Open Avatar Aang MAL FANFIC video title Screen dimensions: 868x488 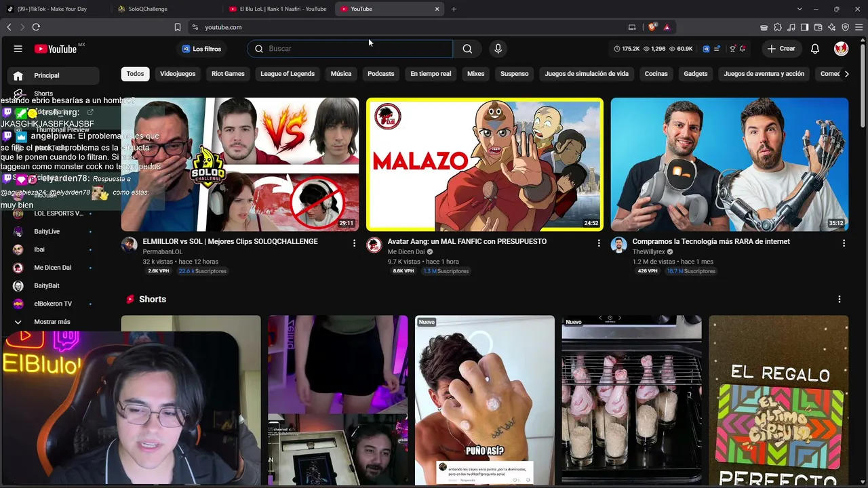(467, 241)
